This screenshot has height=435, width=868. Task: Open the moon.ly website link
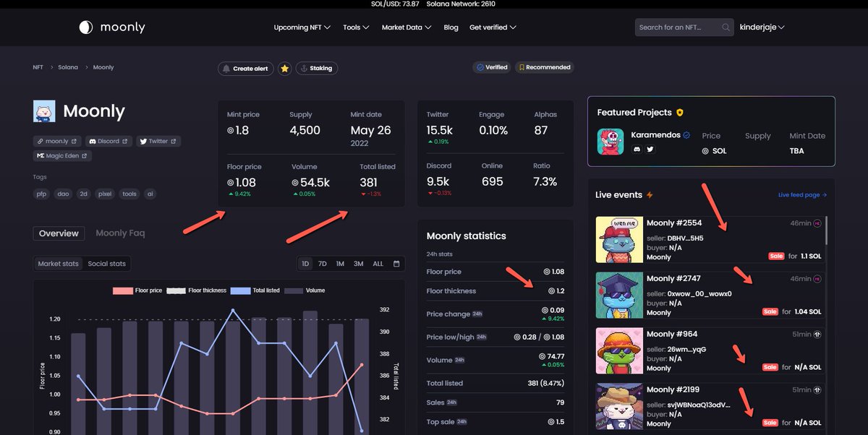click(x=57, y=142)
